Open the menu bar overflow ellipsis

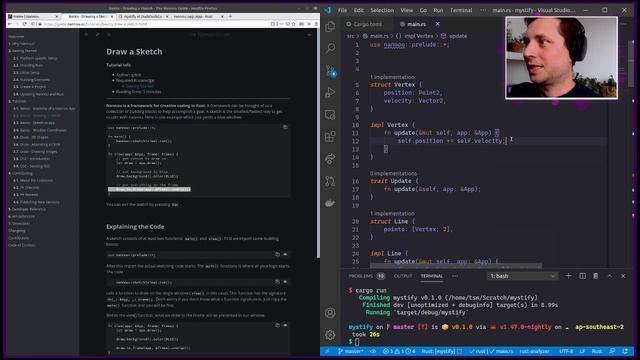[x=483, y=10]
